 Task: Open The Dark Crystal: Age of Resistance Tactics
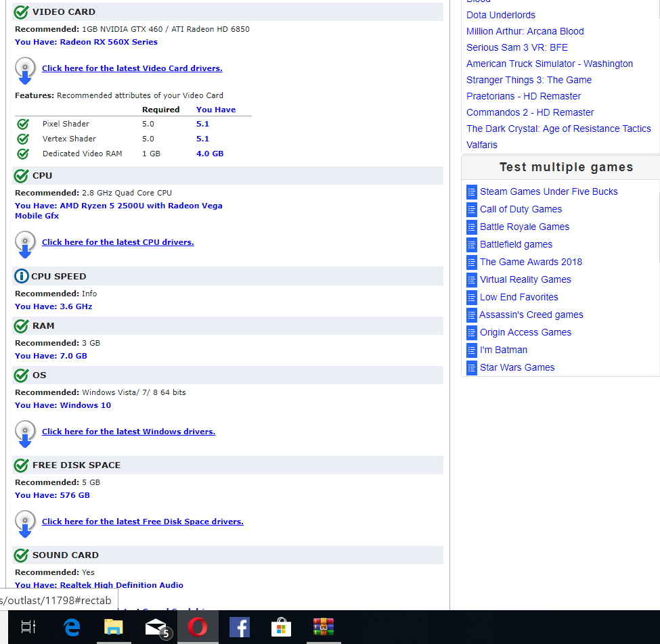[x=558, y=129]
